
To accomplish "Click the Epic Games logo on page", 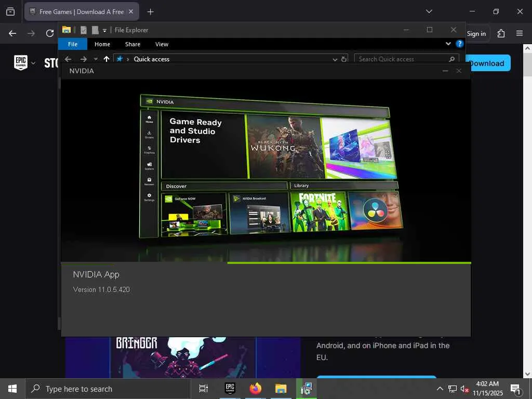I will point(21,63).
